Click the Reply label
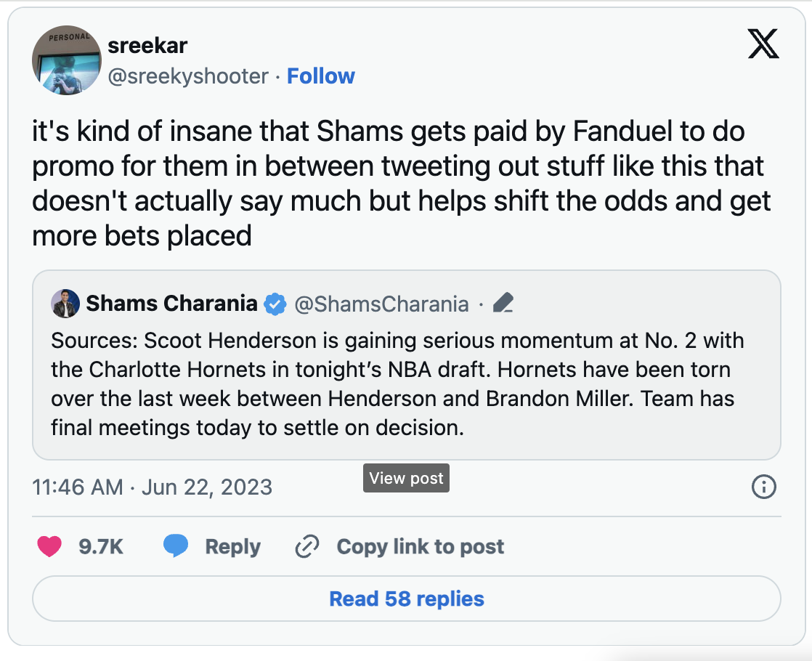812x661 pixels. (232, 546)
